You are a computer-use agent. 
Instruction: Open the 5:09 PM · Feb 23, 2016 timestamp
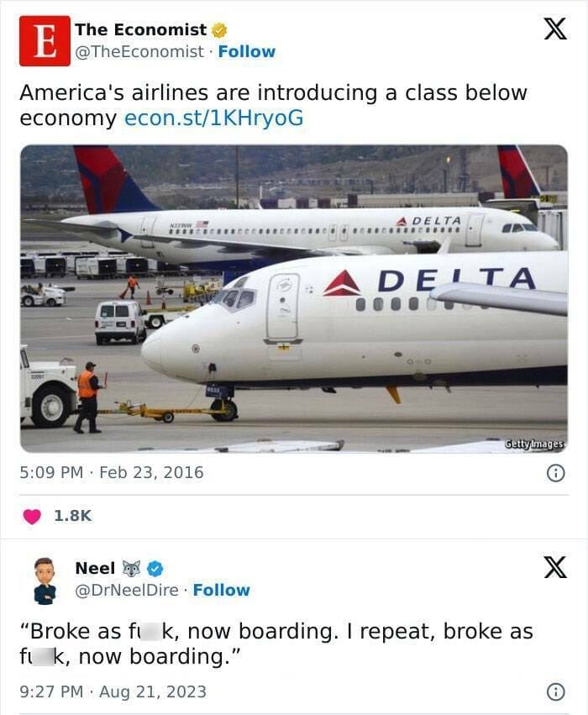[x=112, y=472]
